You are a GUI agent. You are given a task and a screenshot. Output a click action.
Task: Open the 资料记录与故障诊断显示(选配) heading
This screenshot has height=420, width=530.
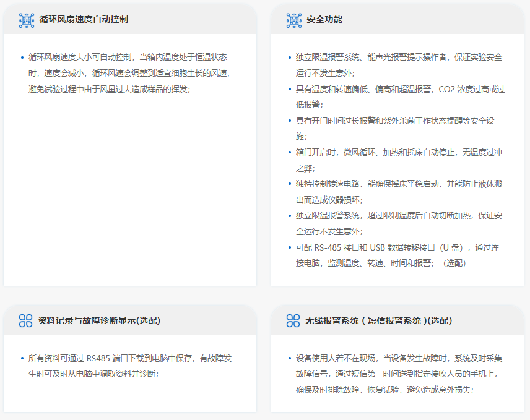point(99,320)
